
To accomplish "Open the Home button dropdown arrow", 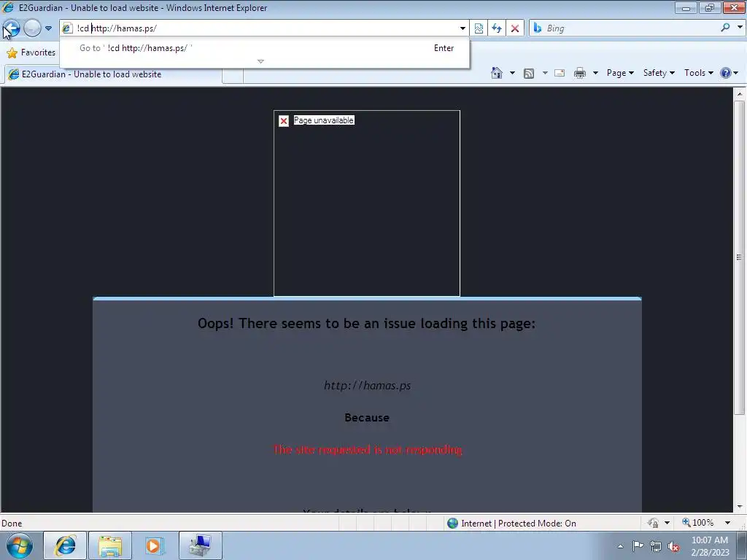I will pyautogui.click(x=512, y=73).
